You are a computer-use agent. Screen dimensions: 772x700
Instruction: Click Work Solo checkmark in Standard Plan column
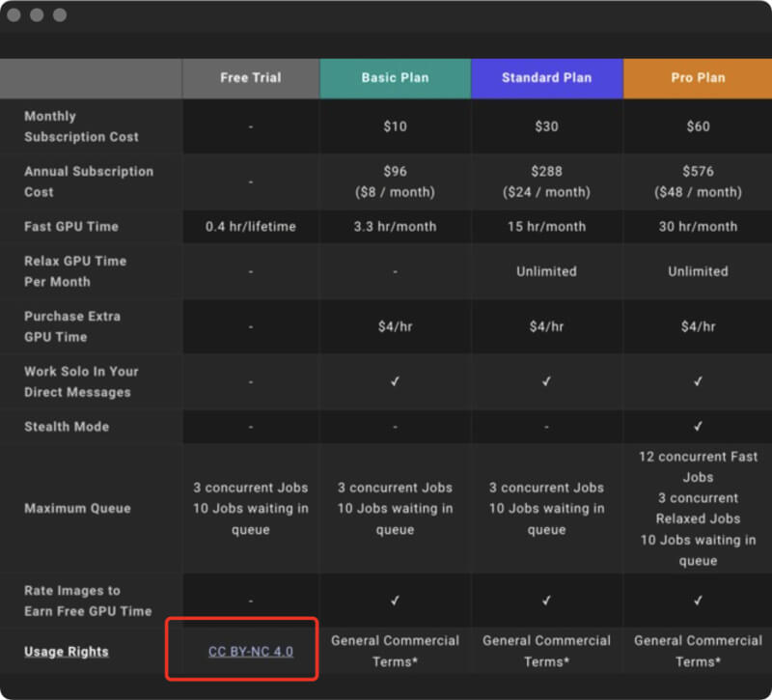546,382
